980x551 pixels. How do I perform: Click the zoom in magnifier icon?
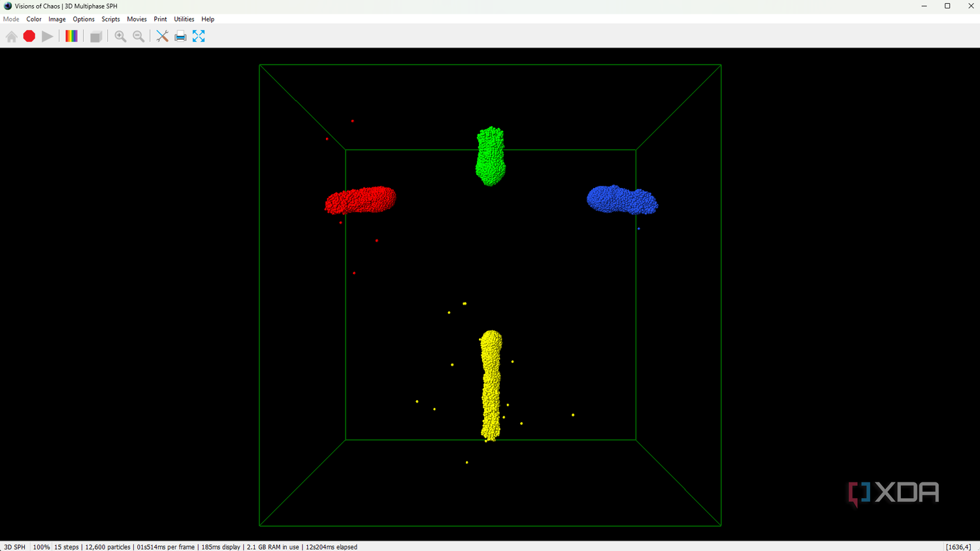click(x=120, y=37)
